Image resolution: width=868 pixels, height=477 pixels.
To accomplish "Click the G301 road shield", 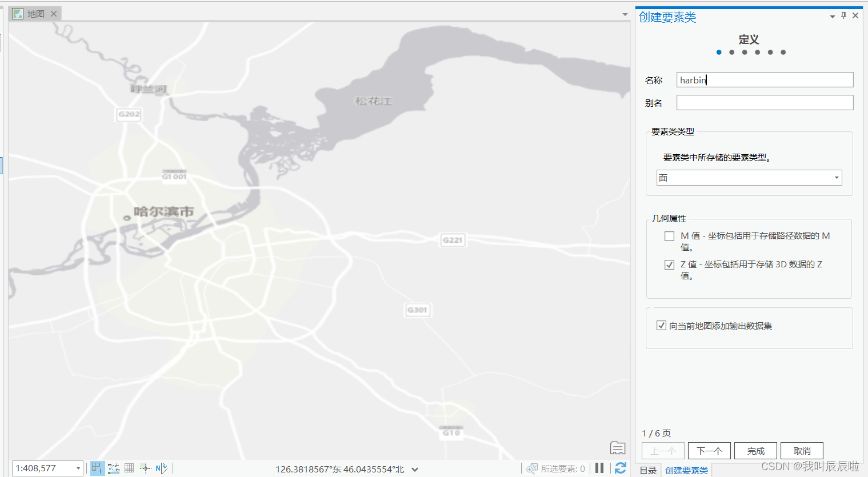I will coord(417,310).
